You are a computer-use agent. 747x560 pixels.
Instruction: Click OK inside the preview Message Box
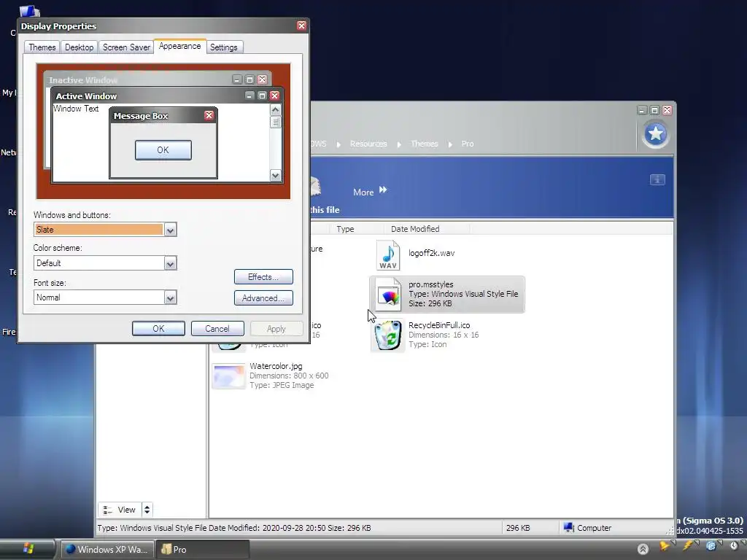tap(163, 150)
